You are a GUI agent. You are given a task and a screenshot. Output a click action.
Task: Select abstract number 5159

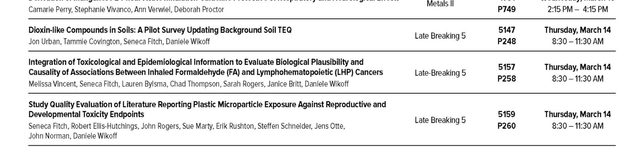coord(506,114)
